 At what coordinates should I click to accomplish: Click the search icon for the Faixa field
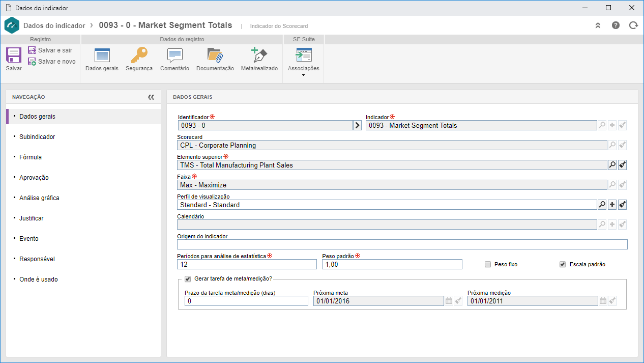coord(612,185)
